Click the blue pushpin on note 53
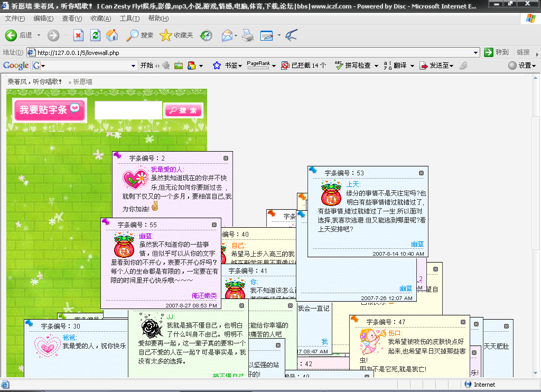Screen dimensions: 541x392 (x=313, y=170)
